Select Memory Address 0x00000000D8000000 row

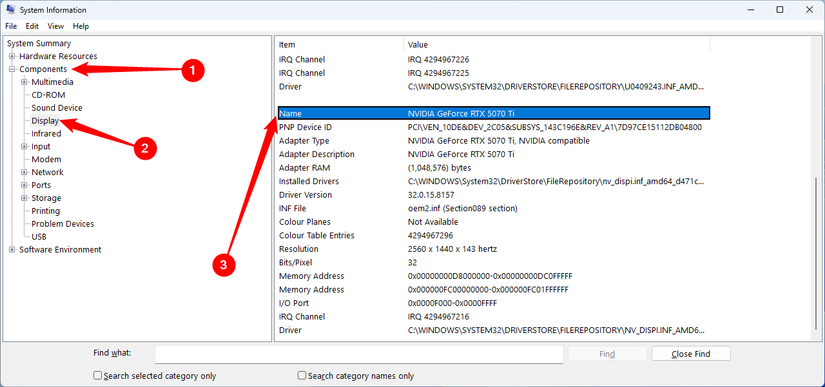[494, 276]
